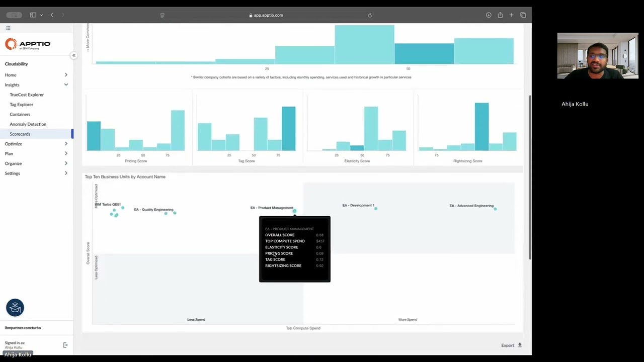644x362 pixels.
Task: Click the Top Compute Spend axis label
Action: click(303, 328)
